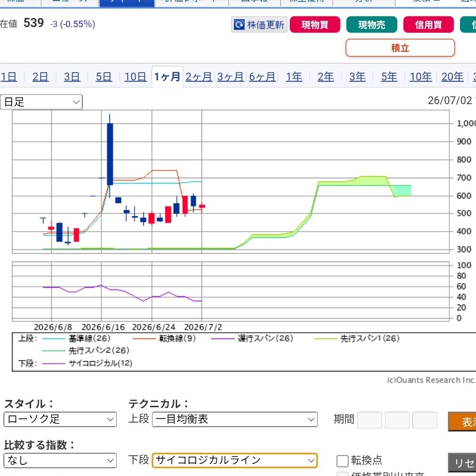Click the 株価更新 refresh icon
Image resolution: width=476 pixels, height=476 pixels.
pos(239,25)
